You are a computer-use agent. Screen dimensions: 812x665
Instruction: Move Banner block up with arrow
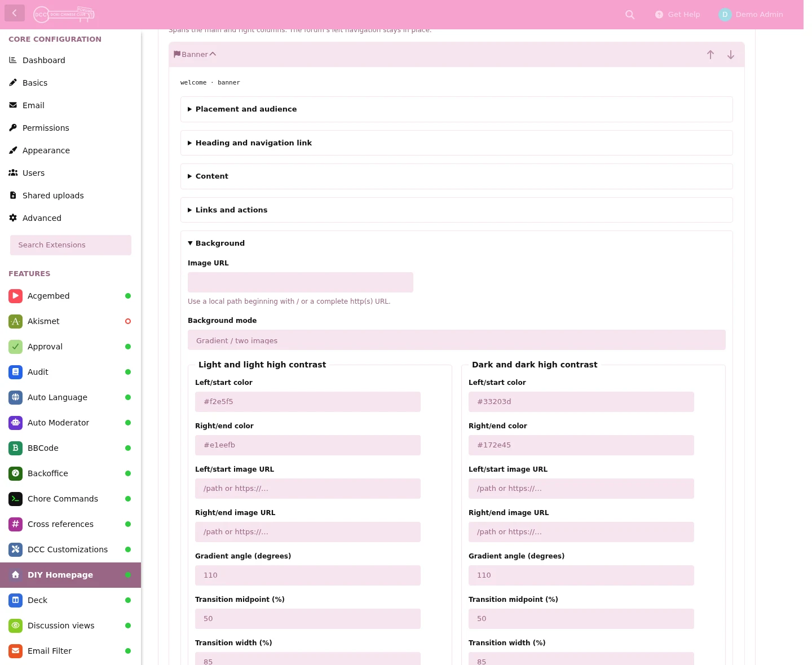[710, 55]
